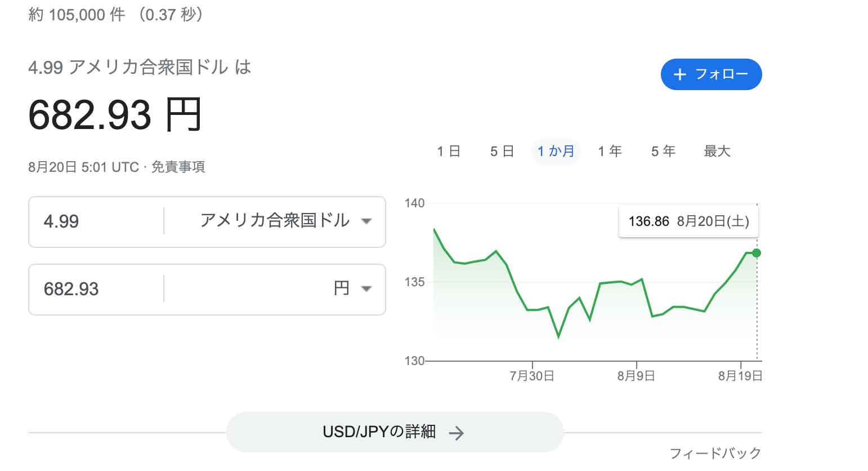This screenshot has height=471, width=868.
Task: Click the arrow icon next to USD/JPYの詳細
Action: pyautogui.click(x=457, y=433)
